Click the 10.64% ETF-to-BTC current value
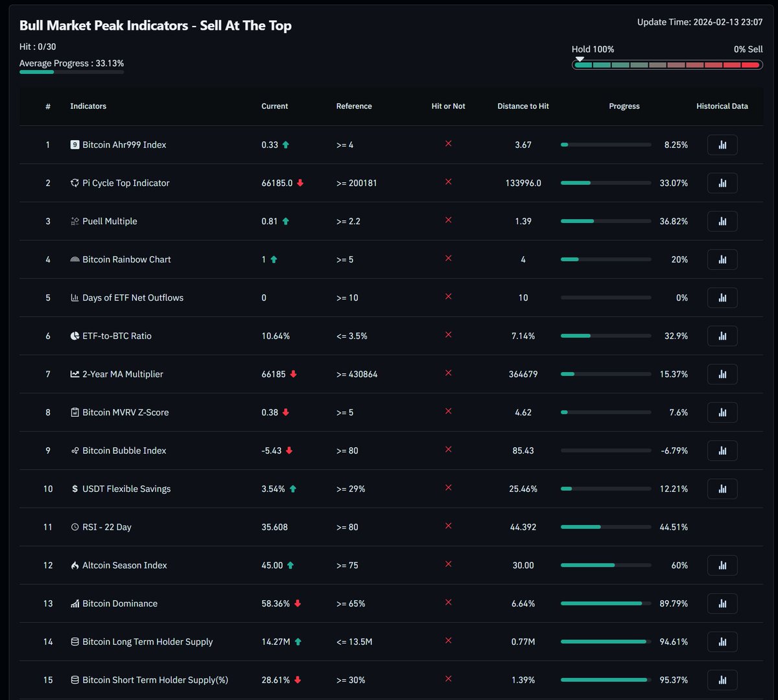The width and height of the screenshot is (778, 700). [276, 336]
